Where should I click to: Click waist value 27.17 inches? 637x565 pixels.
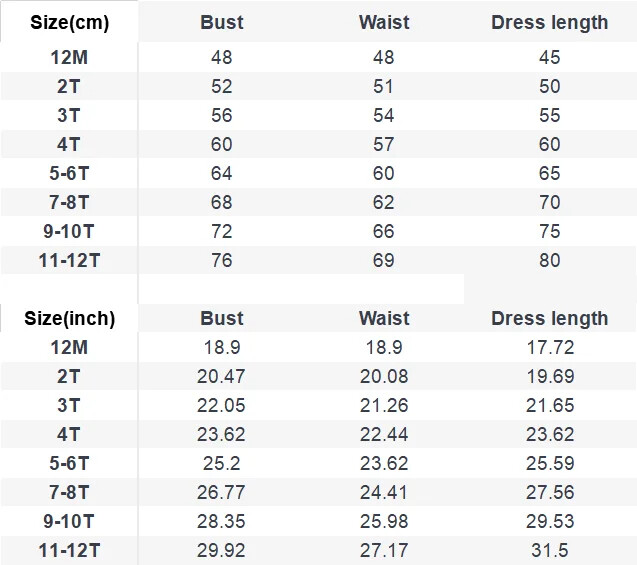pos(384,550)
